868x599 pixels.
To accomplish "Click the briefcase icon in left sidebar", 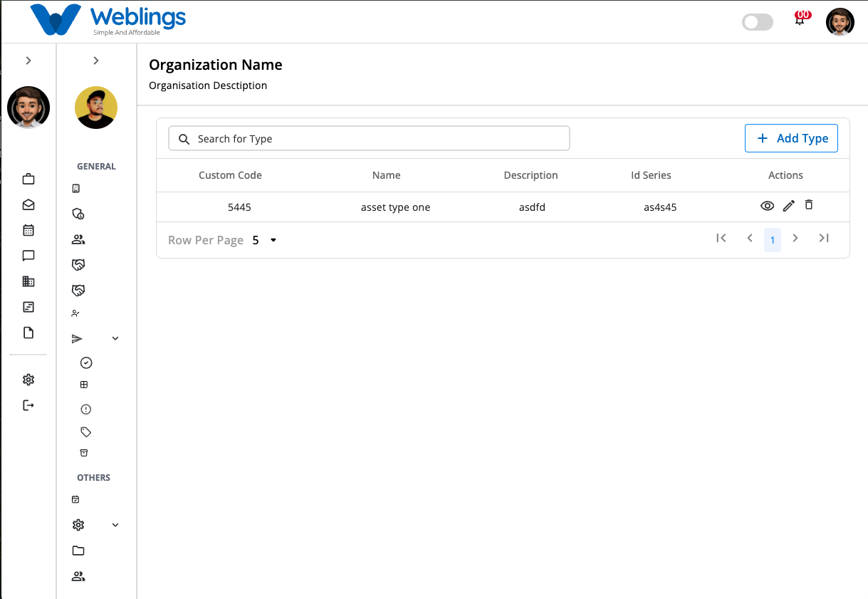I will 28,179.
